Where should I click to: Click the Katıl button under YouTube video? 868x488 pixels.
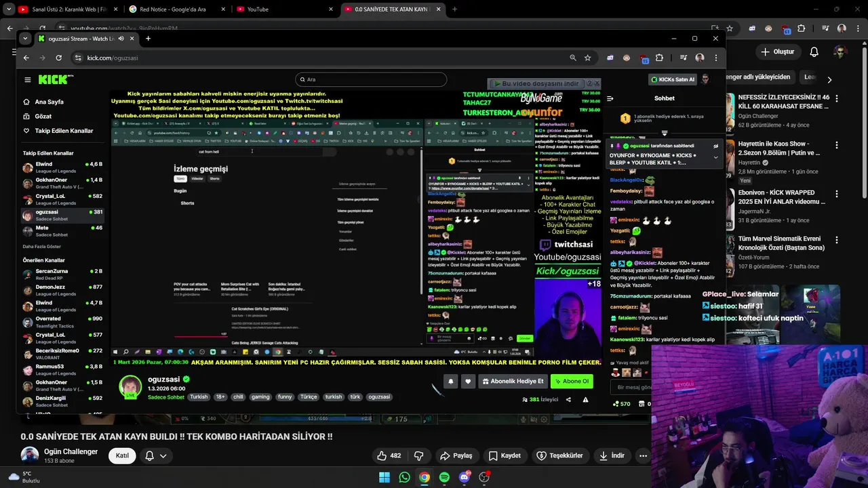[x=122, y=455]
